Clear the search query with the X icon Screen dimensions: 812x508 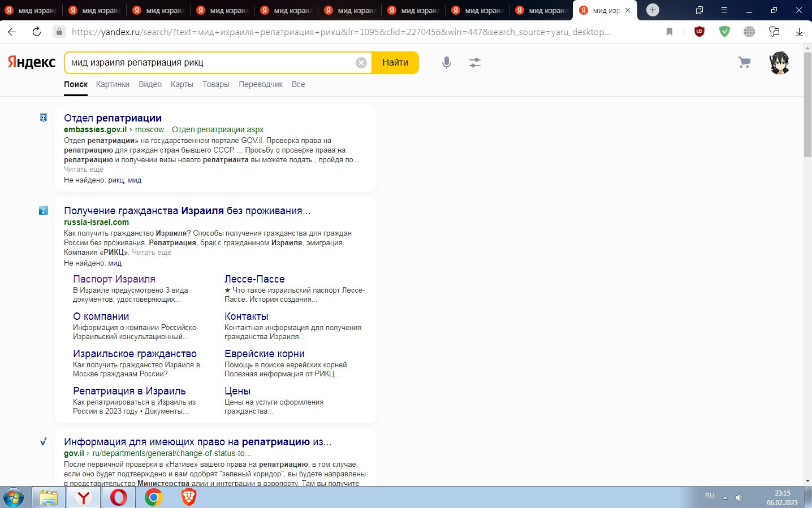[361, 63]
